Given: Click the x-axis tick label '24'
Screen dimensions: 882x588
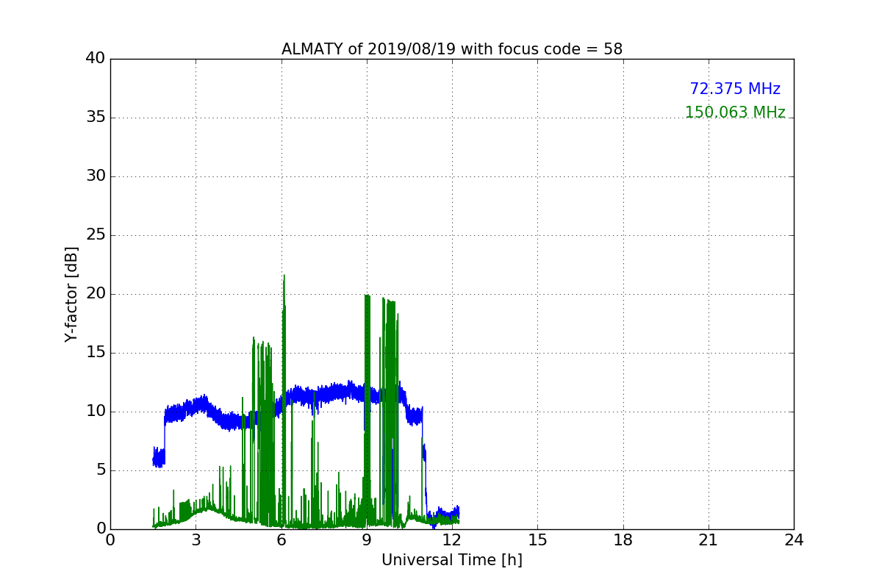Looking at the screenshot, I should 794,540.
